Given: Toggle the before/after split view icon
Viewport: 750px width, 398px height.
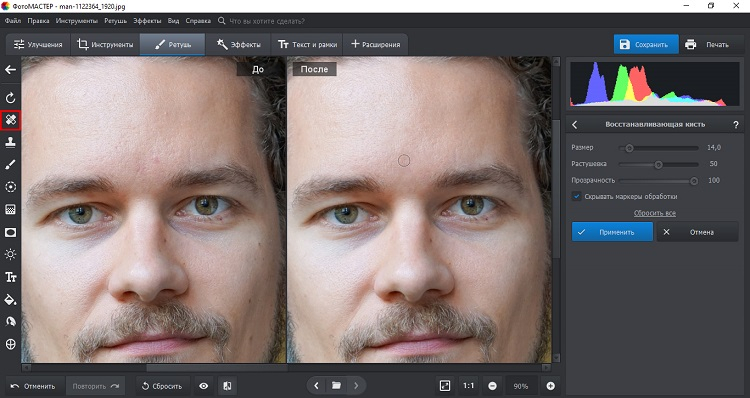Looking at the screenshot, I should [x=228, y=386].
